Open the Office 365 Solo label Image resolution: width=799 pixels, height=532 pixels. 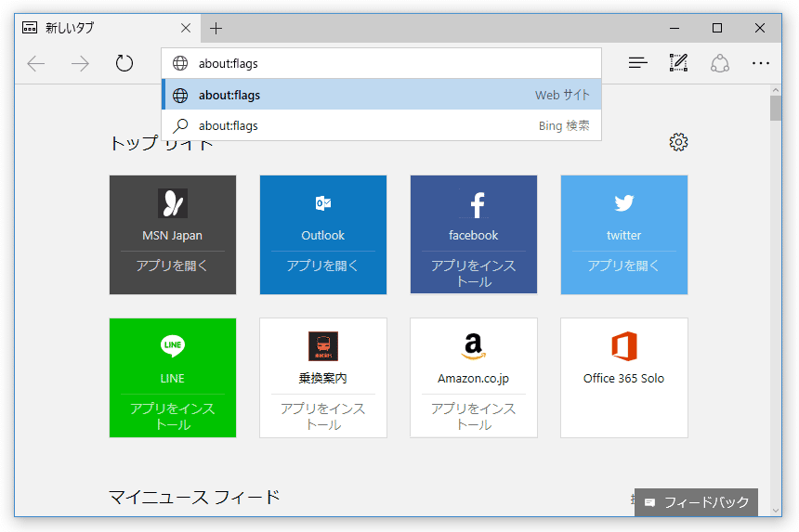pyautogui.click(x=623, y=378)
